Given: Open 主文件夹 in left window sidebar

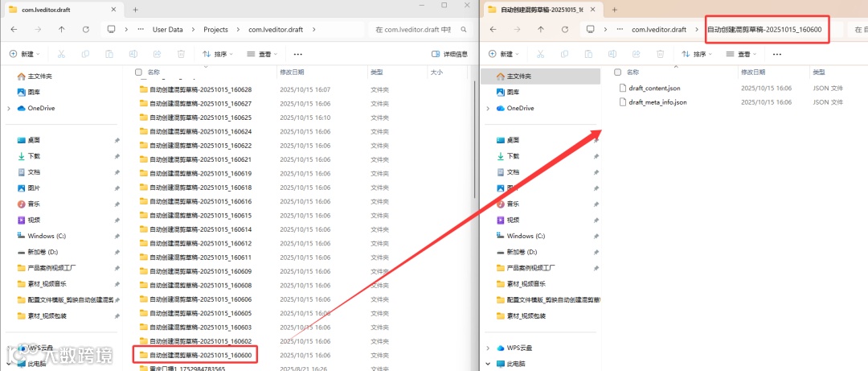Looking at the screenshot, I should tap(39, 76).
